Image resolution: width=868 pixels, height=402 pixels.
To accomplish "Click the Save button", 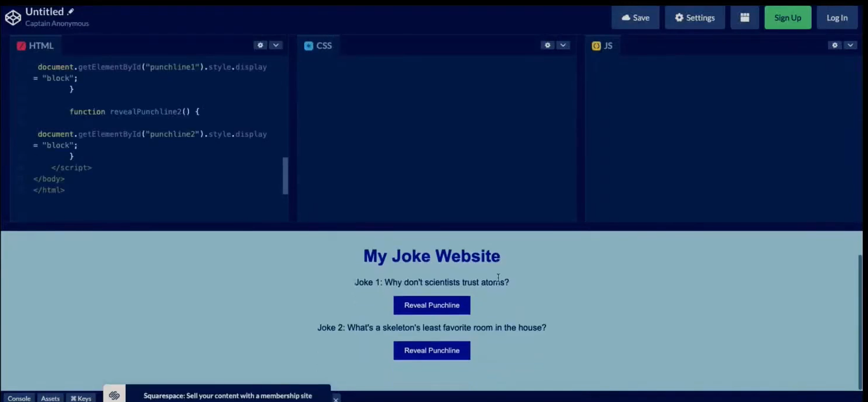I will [x=635, y=18].
